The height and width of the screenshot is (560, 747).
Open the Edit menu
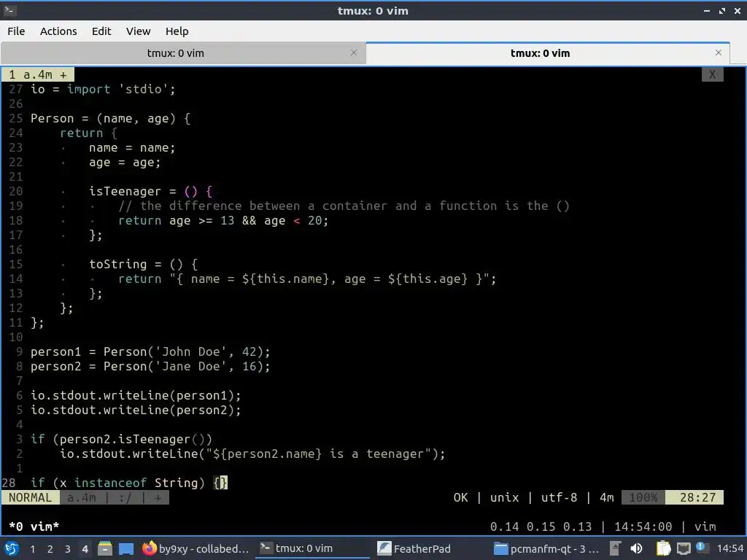(x=101, y=31)
